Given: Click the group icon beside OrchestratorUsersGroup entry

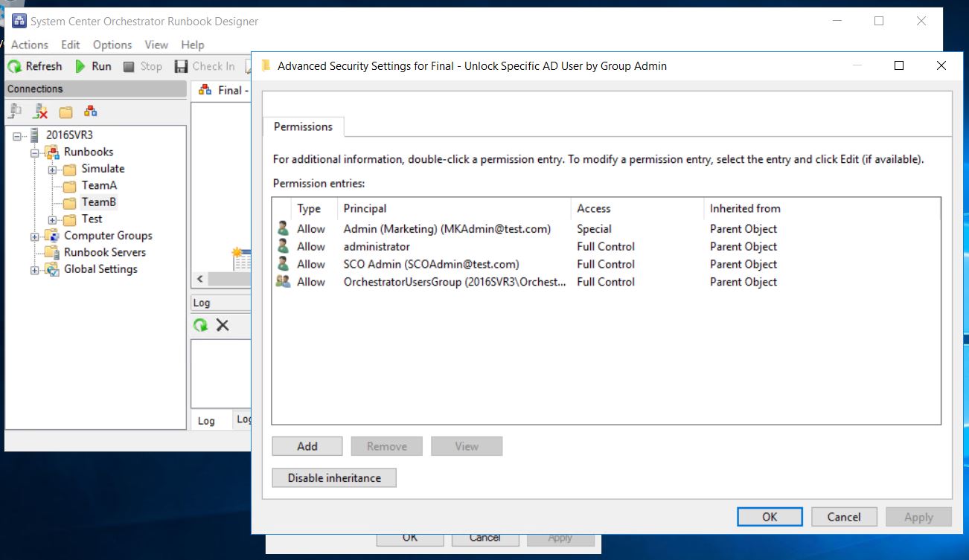Looking at the screenshot, I should (x=283, y=282).
